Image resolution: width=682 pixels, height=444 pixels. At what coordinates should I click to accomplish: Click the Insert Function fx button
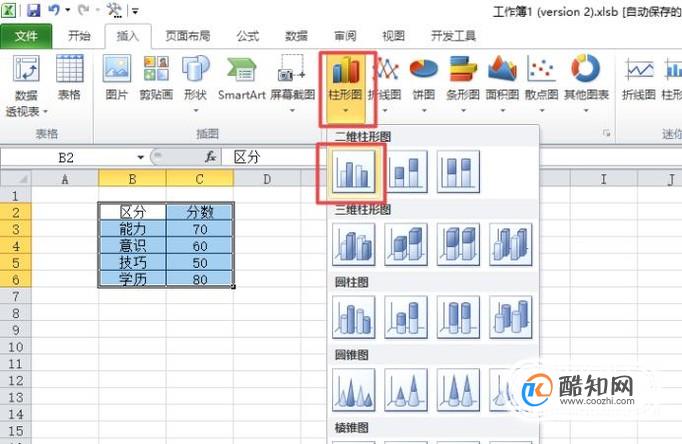(211, 157)
